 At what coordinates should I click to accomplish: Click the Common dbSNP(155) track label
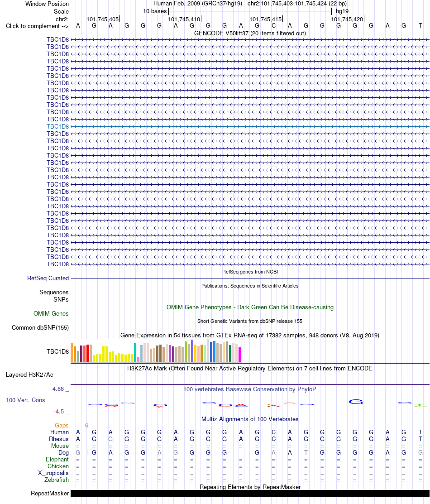coord(40,328)
